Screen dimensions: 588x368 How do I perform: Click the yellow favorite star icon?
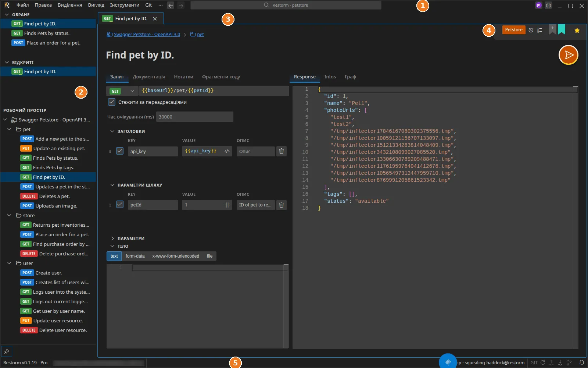[577, 31]
